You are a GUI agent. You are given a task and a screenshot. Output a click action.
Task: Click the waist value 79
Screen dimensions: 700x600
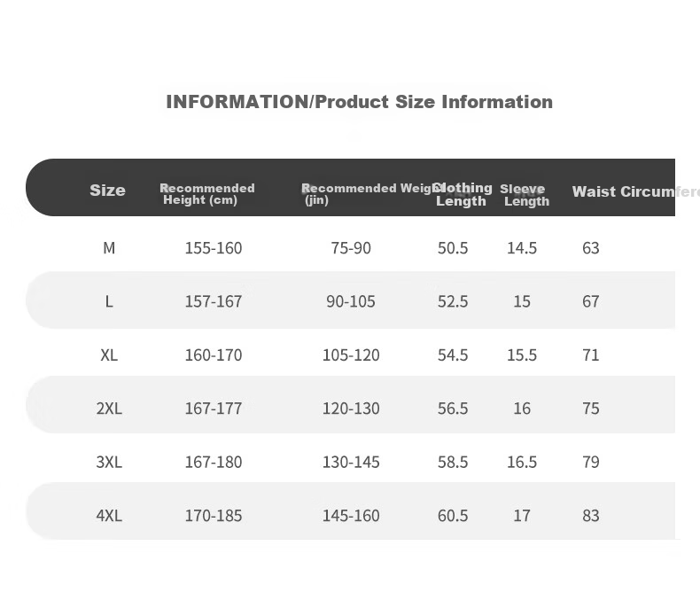(x=591, y=462)
